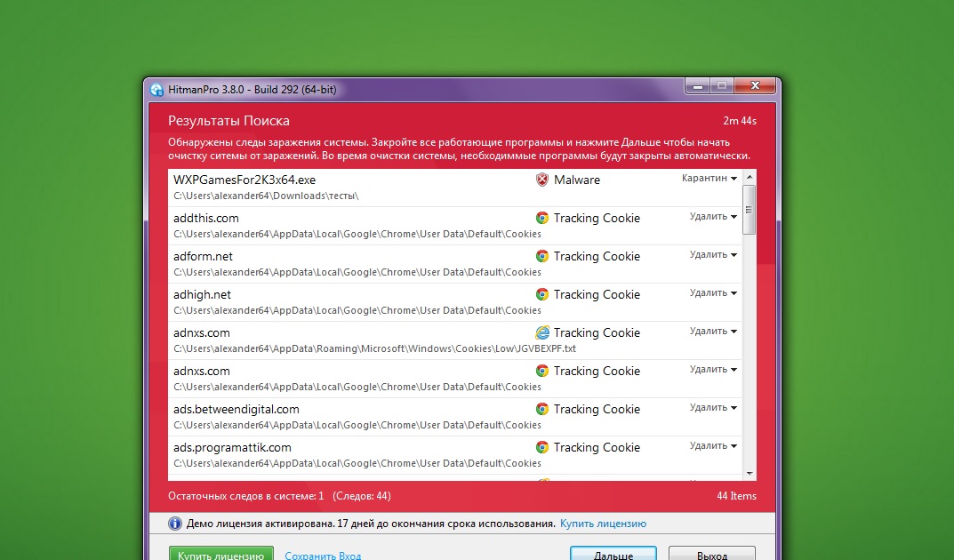This screenshot has width=954, height=560.
Task: Select the WXPGamesFor2K3x64.exe entry
Action: [455, 188]
